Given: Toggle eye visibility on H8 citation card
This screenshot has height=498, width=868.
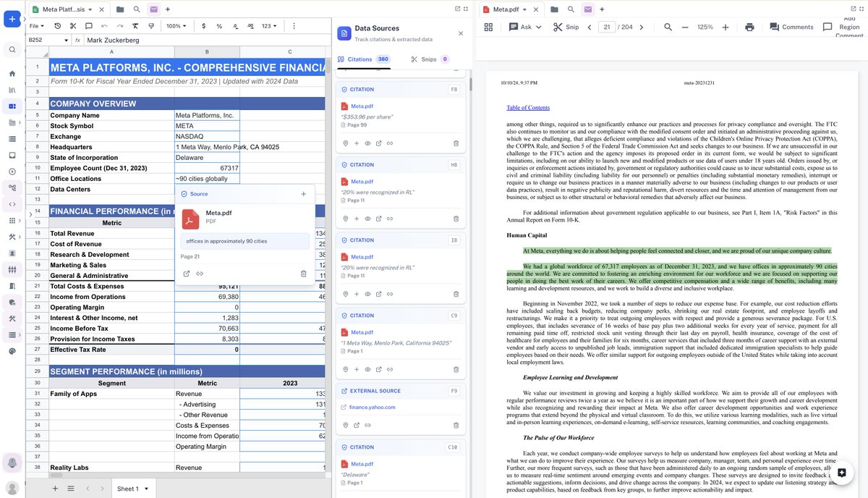Looking at the screenshot, I should [x=367, y=219].
